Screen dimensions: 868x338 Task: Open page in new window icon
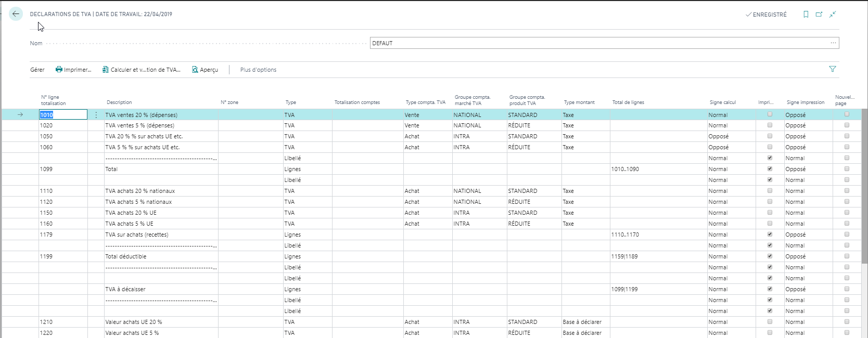pos(819,15)
